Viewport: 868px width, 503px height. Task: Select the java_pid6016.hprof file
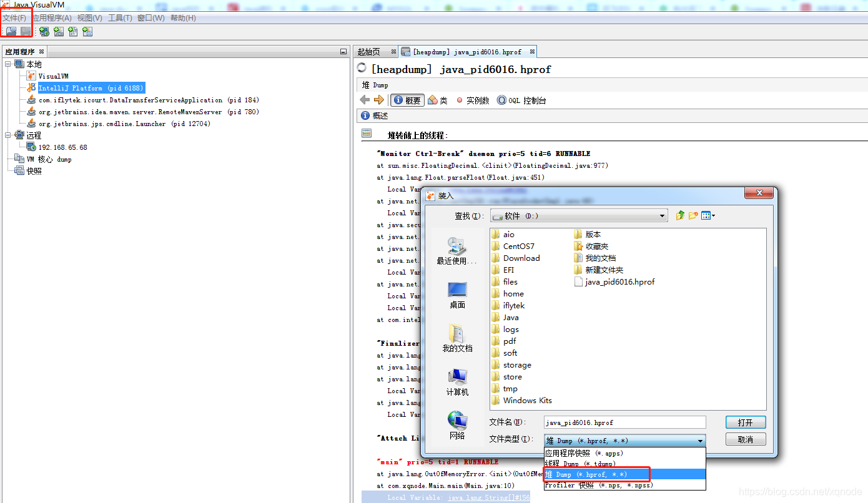pyautogui.click(x=614, y=281)
